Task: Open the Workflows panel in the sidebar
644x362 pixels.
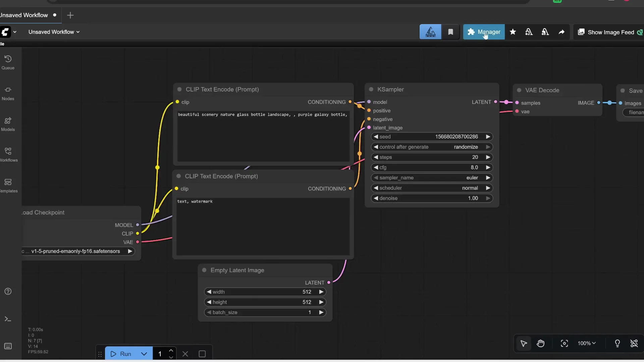Action: [x=8, y=154]
